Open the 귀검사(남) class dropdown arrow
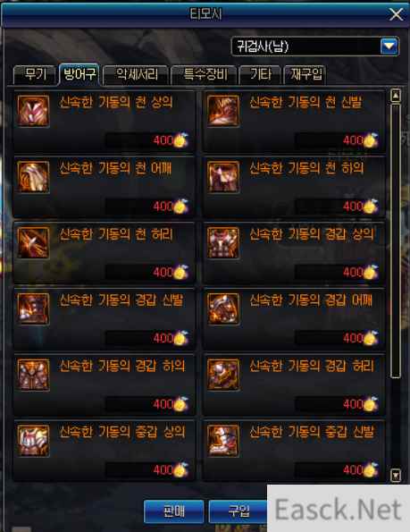The height and width of the screenshot is (532, 410). point(389,46)
